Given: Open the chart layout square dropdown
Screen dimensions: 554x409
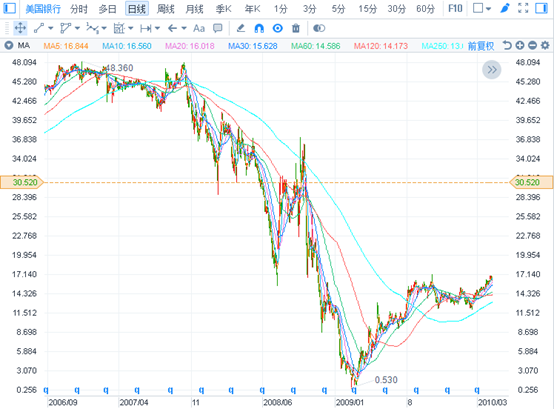Looking at the screenshot, I should click(482, 8).
